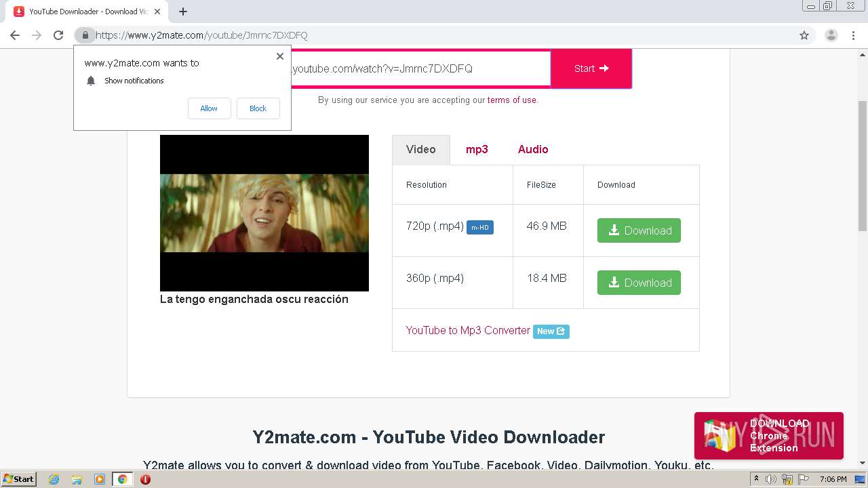The image size is (868, 488).
Task: Block notifications from y2mate
Action: tap(258, 108)
